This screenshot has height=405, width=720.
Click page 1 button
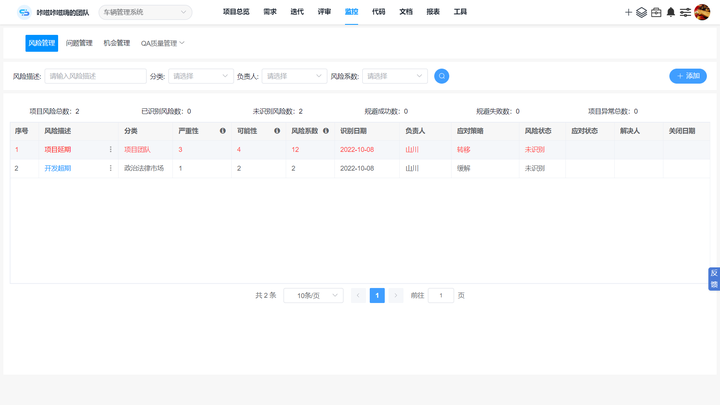click(x=377, y=295)
